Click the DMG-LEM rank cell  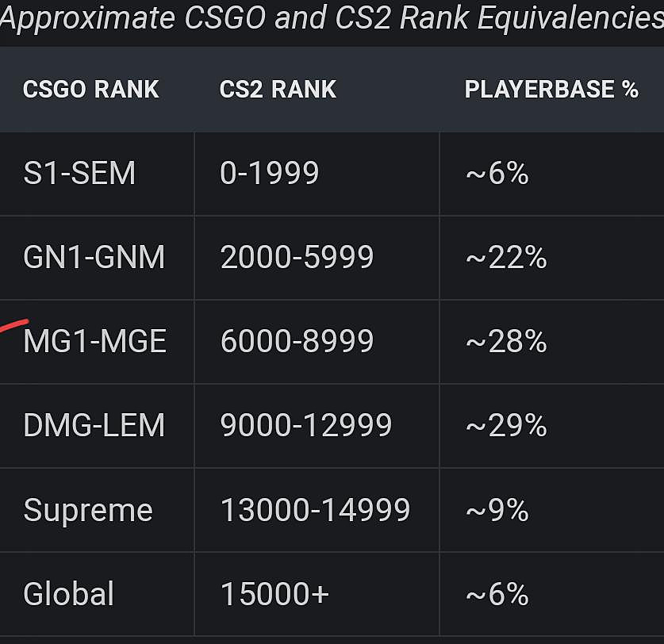coord(94,426)
